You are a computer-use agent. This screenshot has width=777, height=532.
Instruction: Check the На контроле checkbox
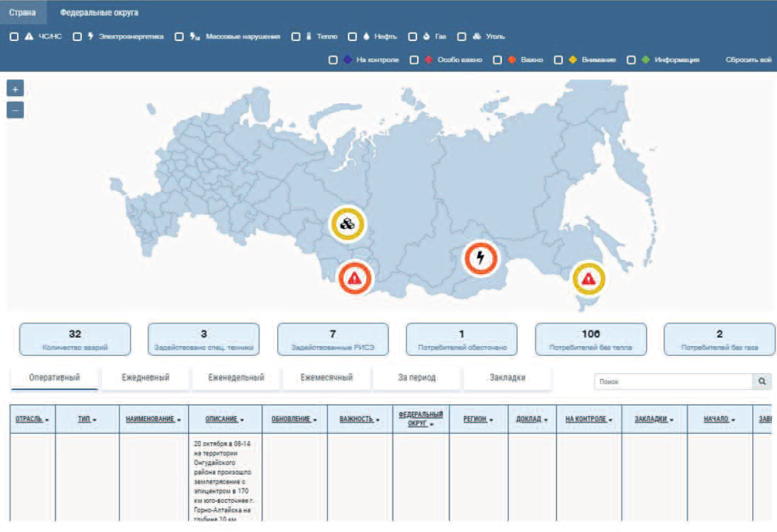333,60
